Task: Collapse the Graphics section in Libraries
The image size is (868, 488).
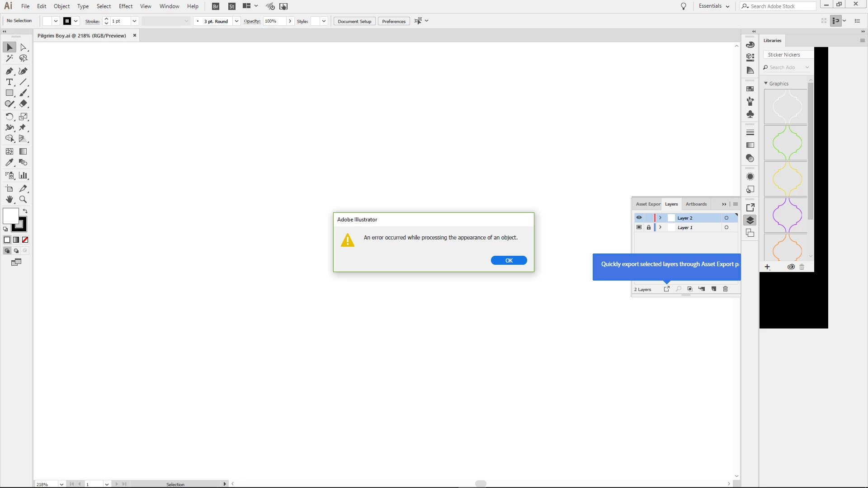Action: pos(766,84)
